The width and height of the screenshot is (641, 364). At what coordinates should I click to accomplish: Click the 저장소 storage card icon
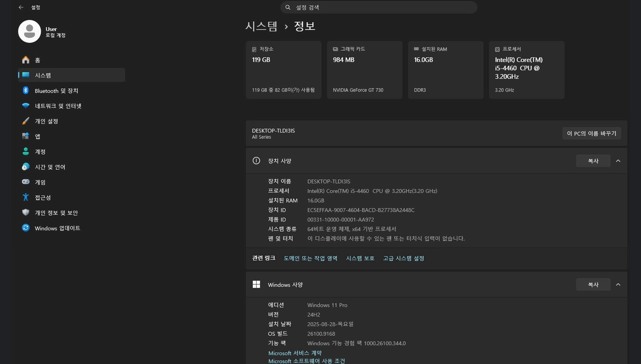point(254,49)
